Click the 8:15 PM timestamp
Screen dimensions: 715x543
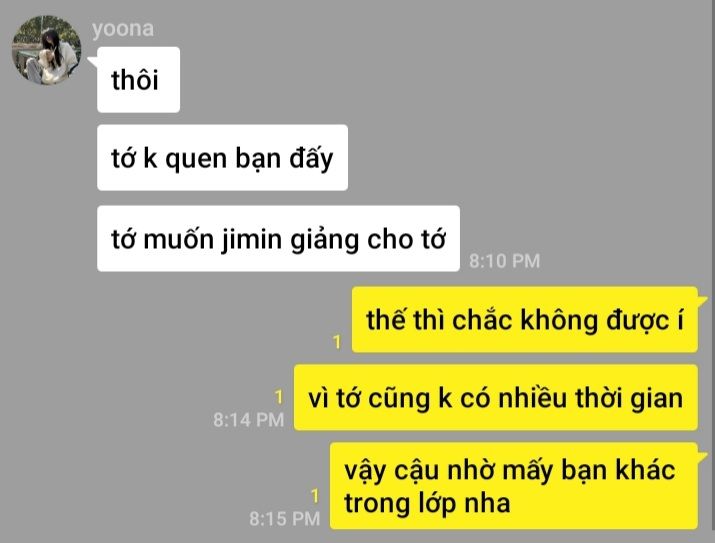(x=285, y=518)
